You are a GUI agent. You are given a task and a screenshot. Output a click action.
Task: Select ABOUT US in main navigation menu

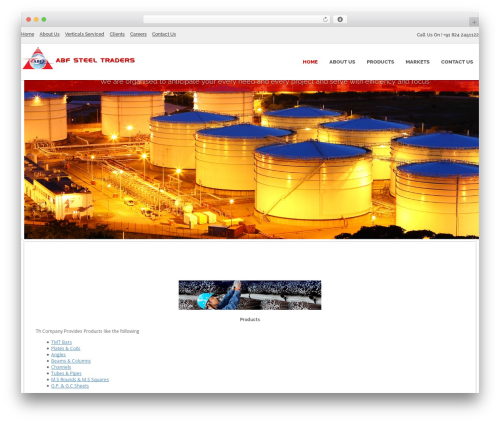342,62
